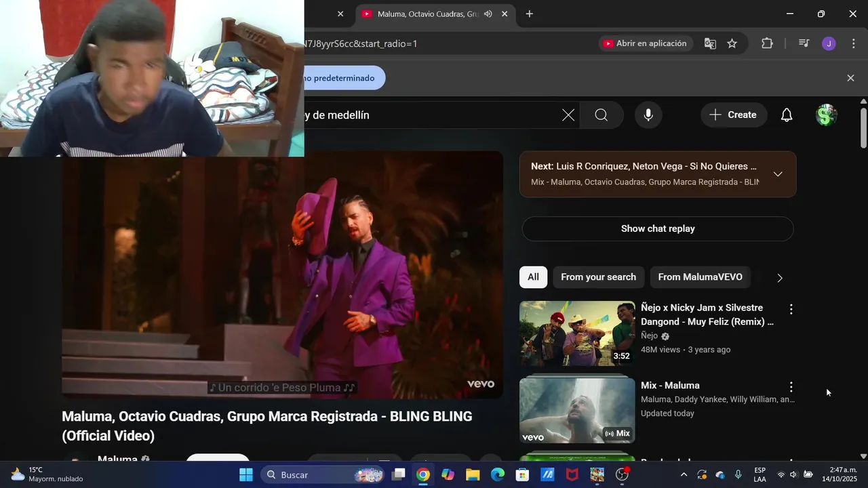Click Abrir en aplicación button
The width and height of the screenshot is (868, 488).
[645, 43]
